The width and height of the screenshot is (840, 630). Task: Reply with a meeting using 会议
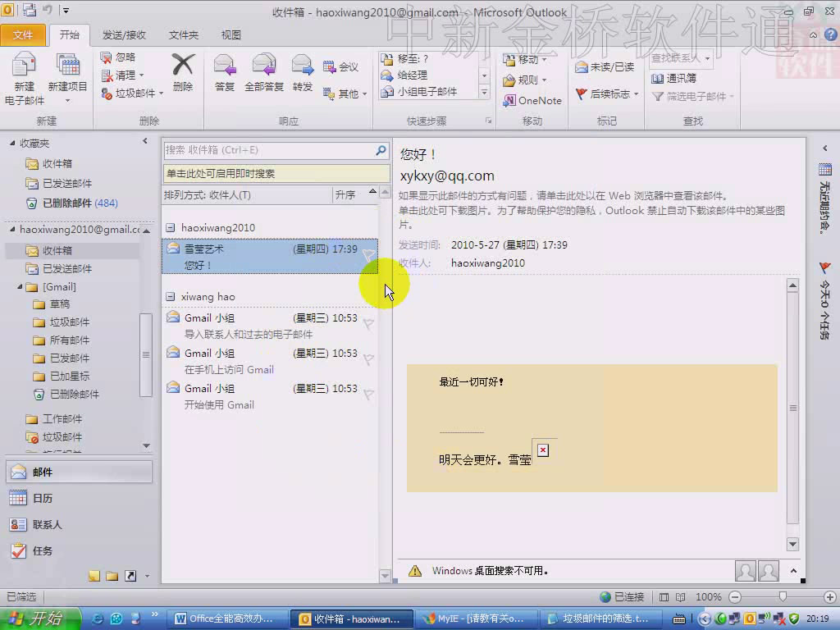coord(340,67)
